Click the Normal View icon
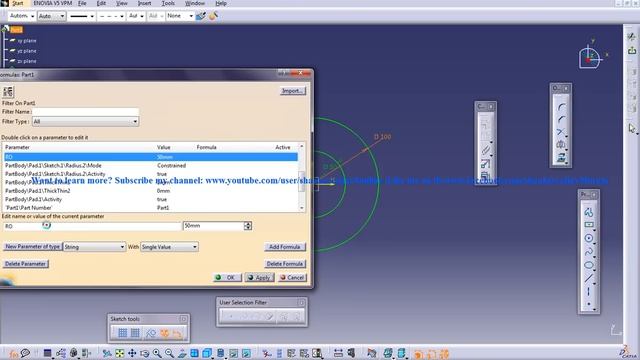The image size is (640, 360). point(182,353)
